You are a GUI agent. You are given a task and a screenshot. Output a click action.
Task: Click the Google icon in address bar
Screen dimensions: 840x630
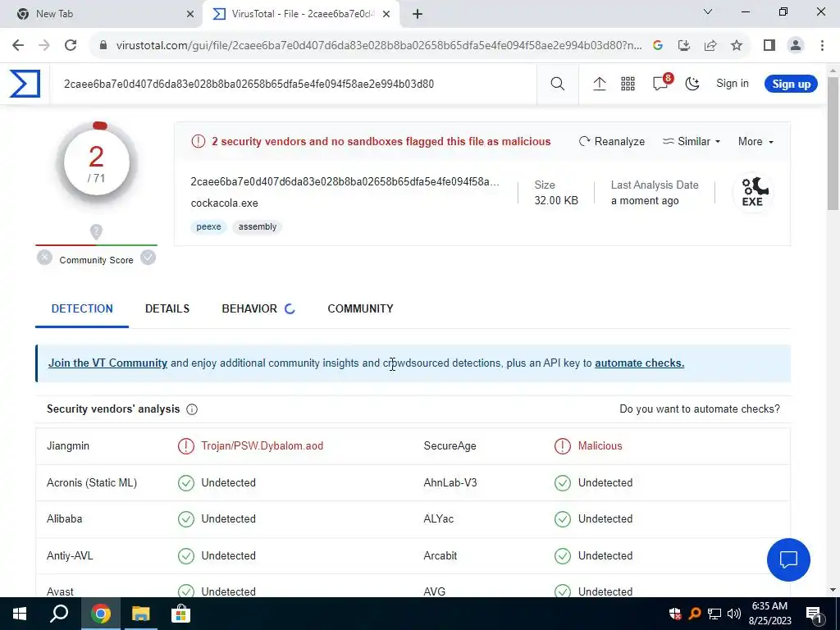point(658,46)
